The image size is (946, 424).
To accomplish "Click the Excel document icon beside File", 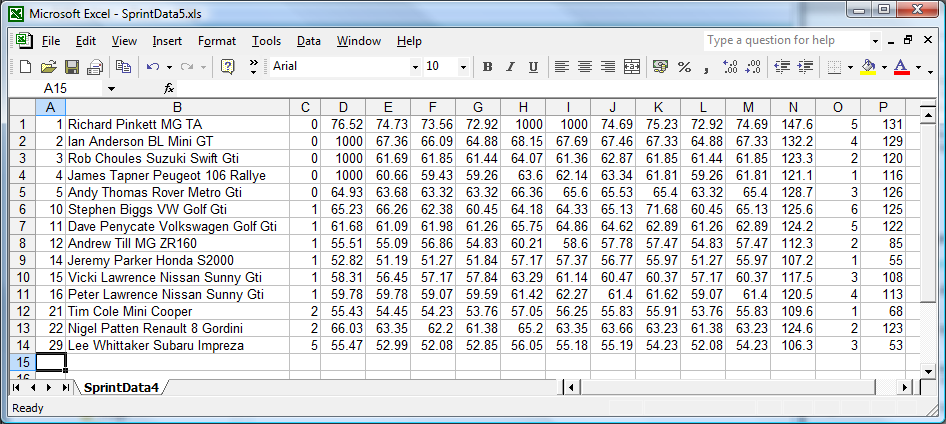I will point(24,40).
